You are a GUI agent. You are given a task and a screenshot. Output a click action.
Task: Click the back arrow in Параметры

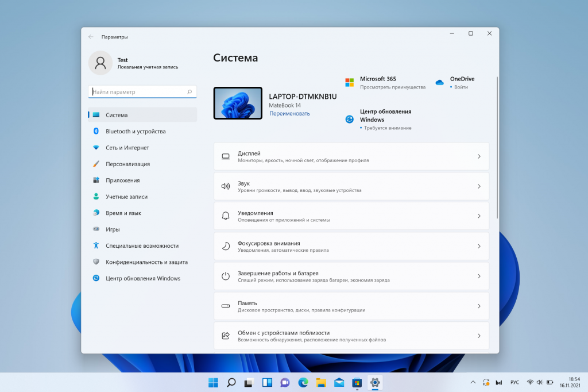[91, 37]
